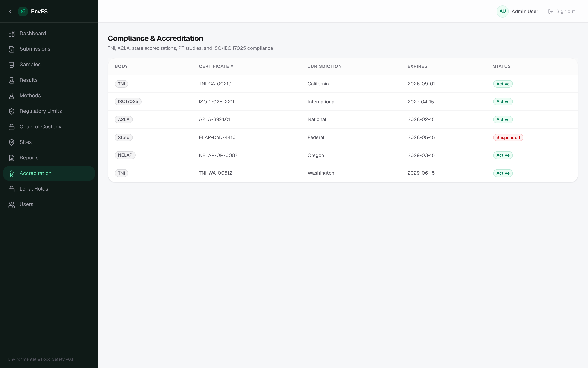
Task: Click the Users people icon
Action: [x=12, y=205]
